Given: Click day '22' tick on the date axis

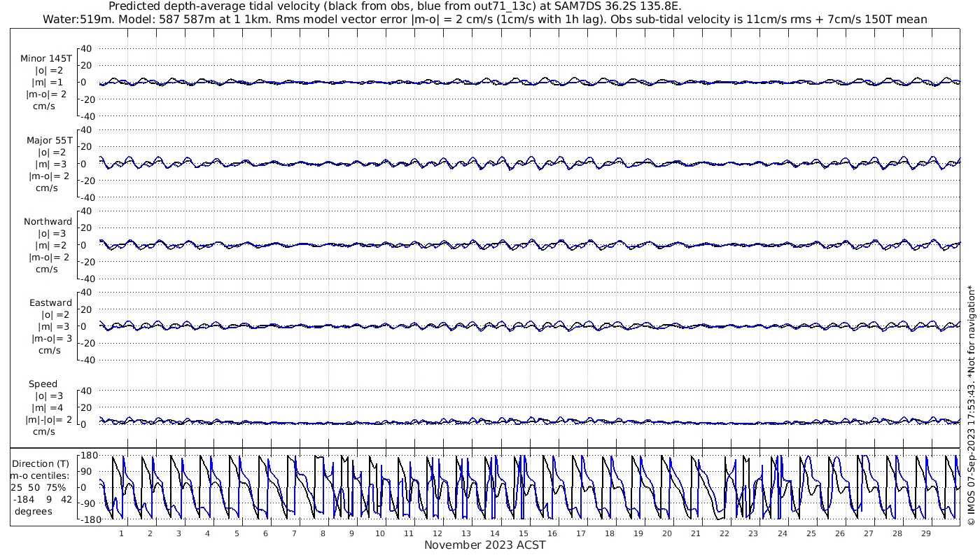Looking at the screenshot, I should coord(724,533).
